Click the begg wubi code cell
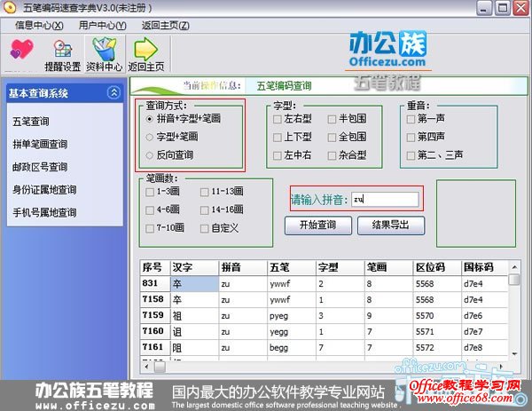This screenshot has height=411, width=532. click(292, 348)
